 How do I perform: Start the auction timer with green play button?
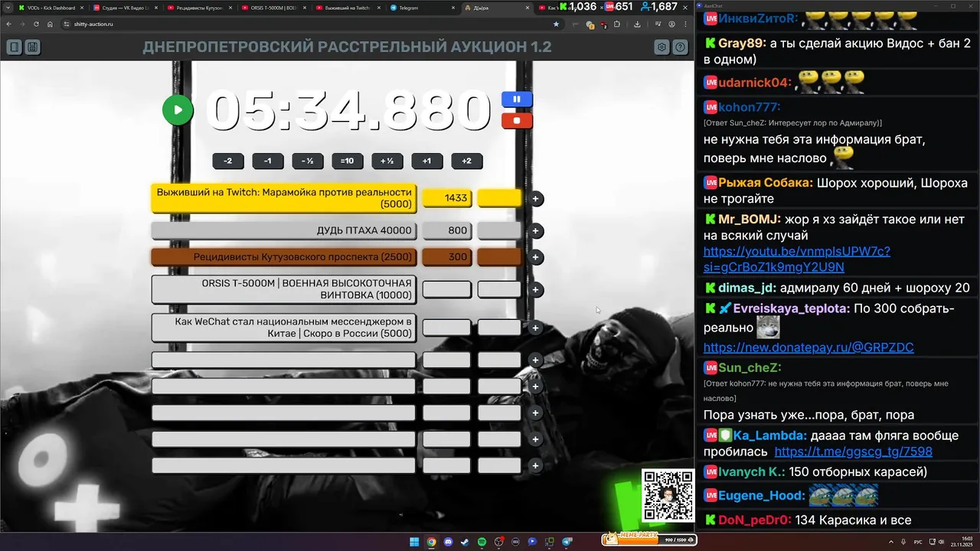pyautogui.click(x=178, y=109)
